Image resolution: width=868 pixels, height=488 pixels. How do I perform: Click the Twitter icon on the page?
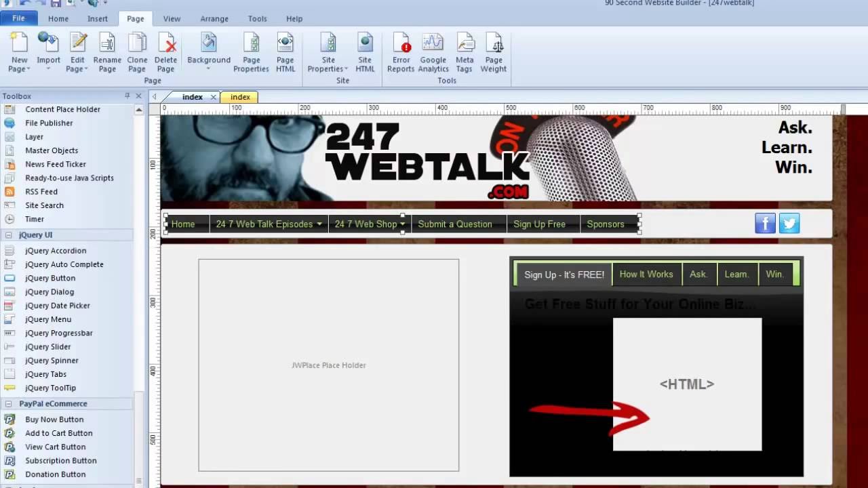(x=789, y=223)
